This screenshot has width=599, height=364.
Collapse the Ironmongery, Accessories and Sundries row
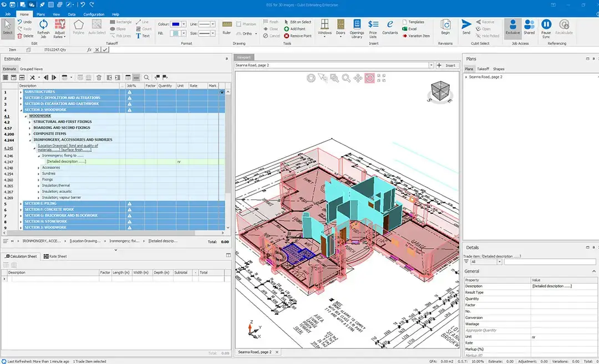pyautogui.click(x=30, y=140)
